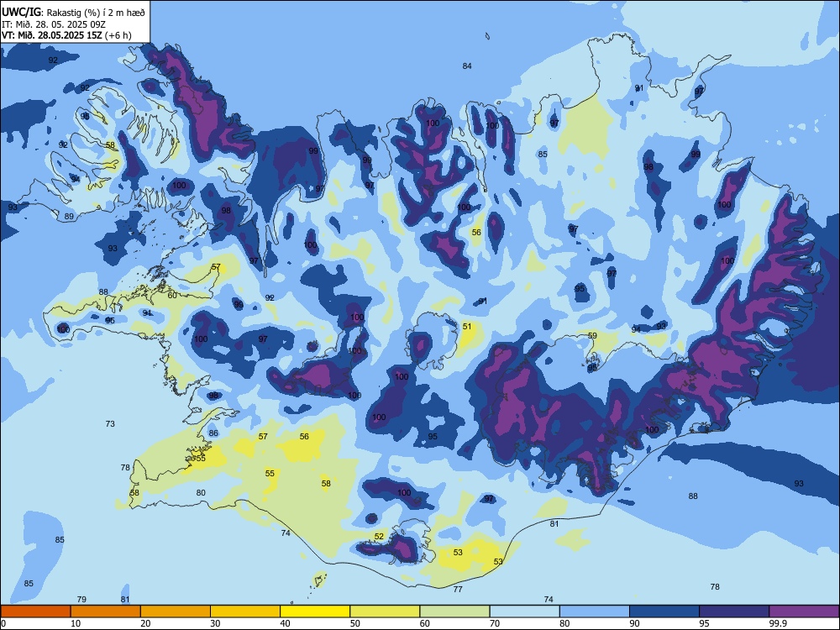Click the legend tick label '90'

635,623
